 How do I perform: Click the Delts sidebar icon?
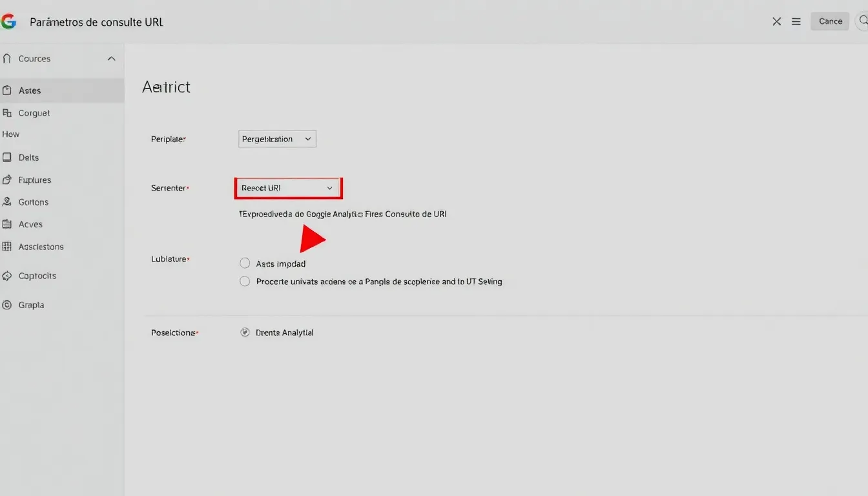[x=7, y=158]
